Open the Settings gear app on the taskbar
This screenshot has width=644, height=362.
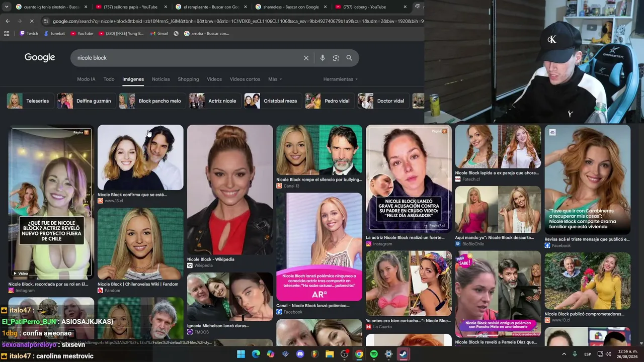(388, 354)
